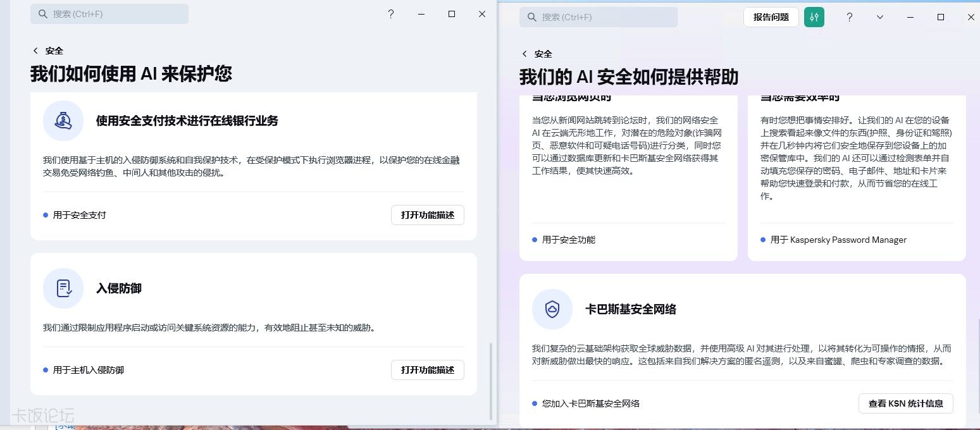Click the 用于安全功能 label
Viewport: 980px width, 430px height.
[x=569, y=240]
